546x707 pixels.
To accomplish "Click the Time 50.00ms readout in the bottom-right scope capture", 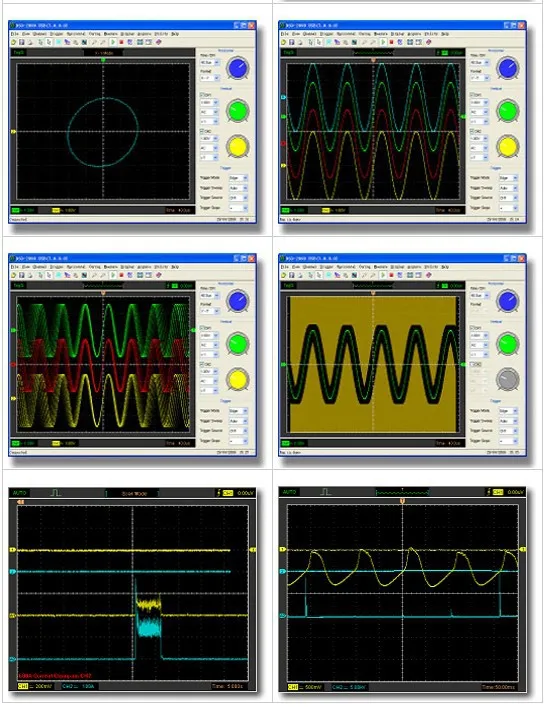I will [x=498, y=687].
